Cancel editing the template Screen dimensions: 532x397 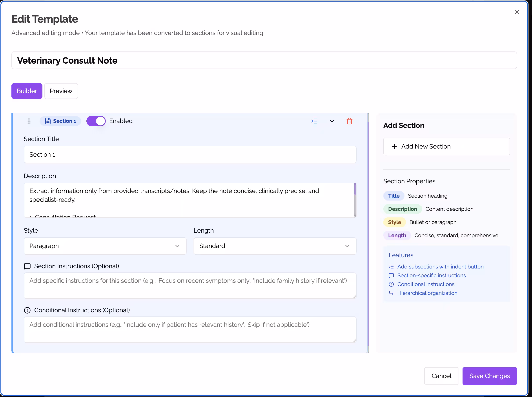pos(441,376)
